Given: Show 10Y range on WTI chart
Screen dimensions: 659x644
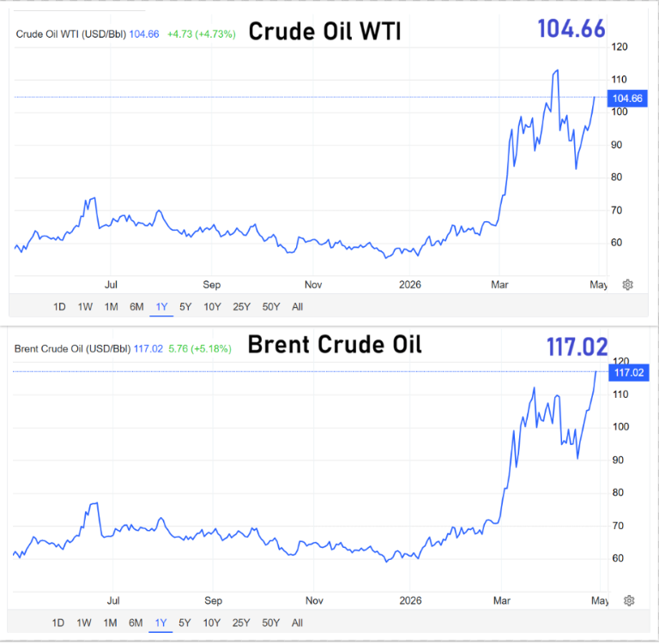Looking at the screenshot, I should 211,306.
